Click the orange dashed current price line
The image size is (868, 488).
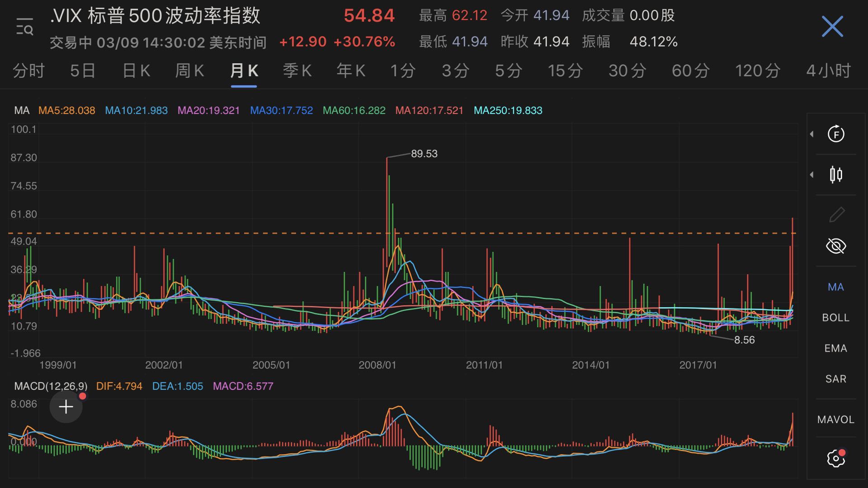point(402,233)
